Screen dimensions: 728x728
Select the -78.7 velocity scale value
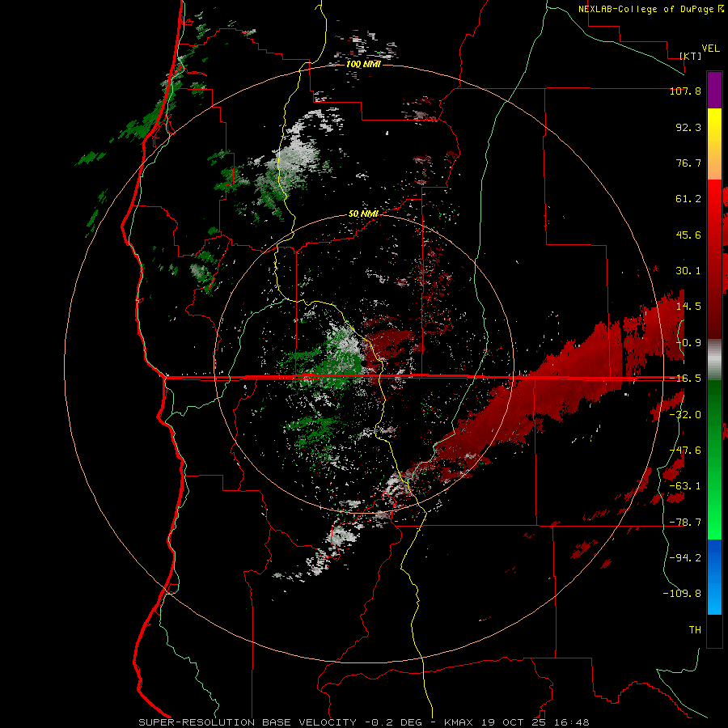(x=685, y=523)
